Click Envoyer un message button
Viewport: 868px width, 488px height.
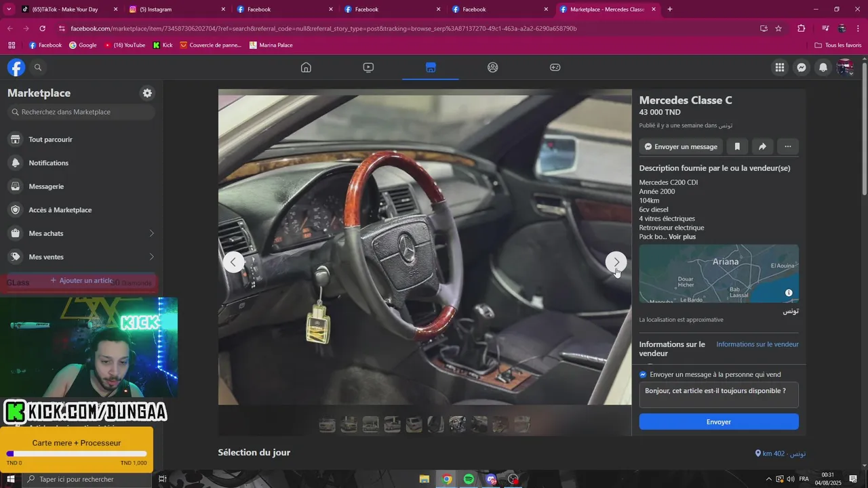(681, 146)
